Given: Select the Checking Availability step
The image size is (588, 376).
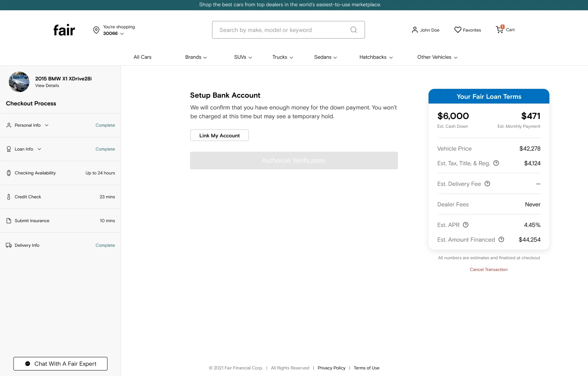Looking at the screenshot, I should (x=60, y=173).
